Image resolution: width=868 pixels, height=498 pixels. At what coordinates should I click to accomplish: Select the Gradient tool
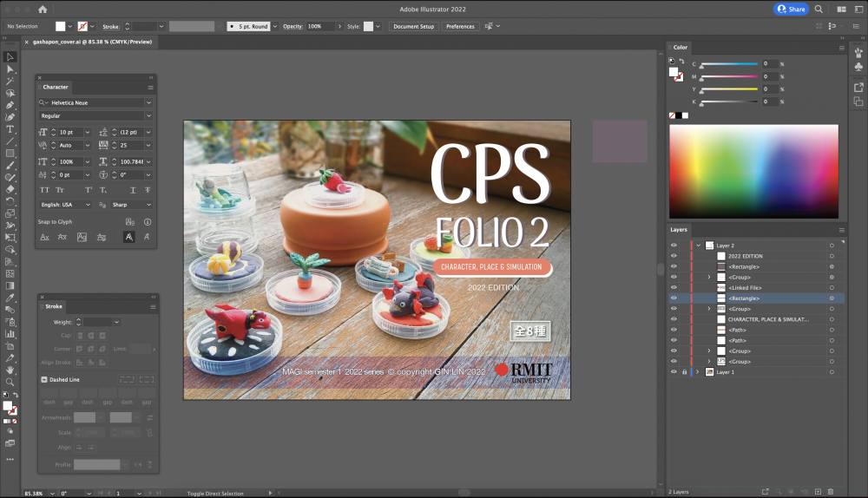(x=10, y=286)
